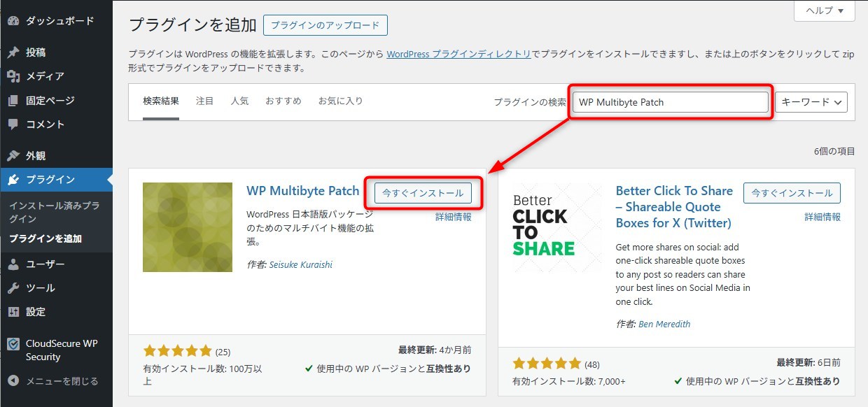
Task: Click the Dashboard gauge icon in sidebar
Action: [x=13, y=21]
